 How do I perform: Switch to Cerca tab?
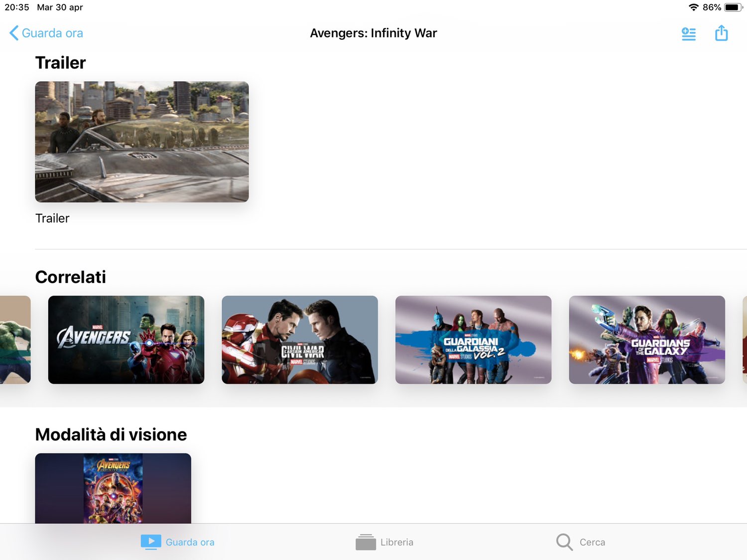[581, 542]
